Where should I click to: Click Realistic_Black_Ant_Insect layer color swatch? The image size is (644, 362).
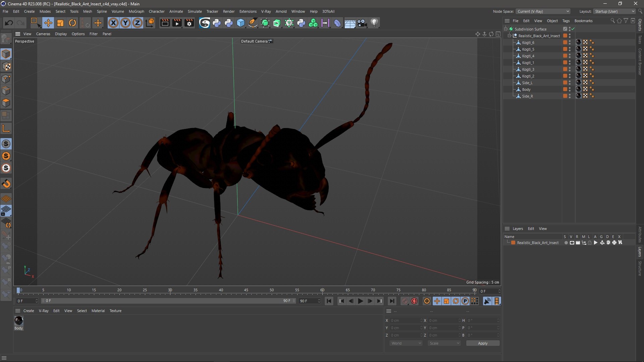pyautogui.click(x=513, y=243)
